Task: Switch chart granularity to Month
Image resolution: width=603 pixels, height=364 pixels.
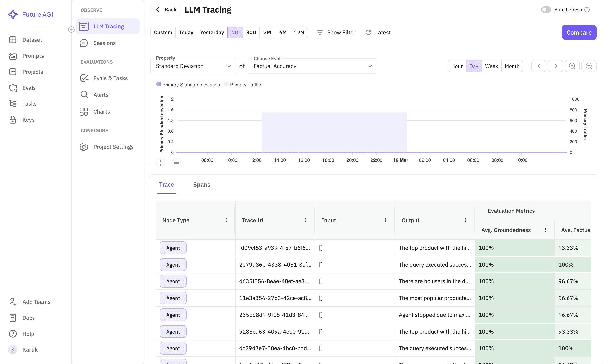Action: (512, 66)
